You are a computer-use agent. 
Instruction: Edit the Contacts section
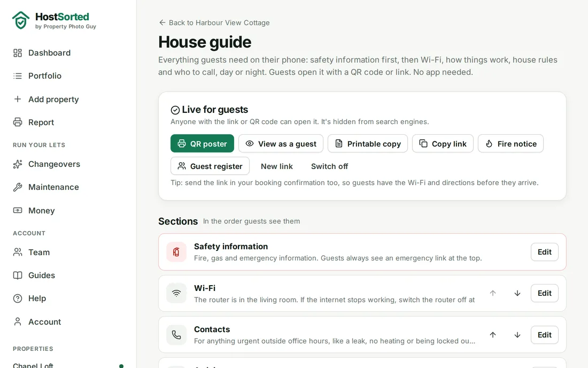[545, 335]
